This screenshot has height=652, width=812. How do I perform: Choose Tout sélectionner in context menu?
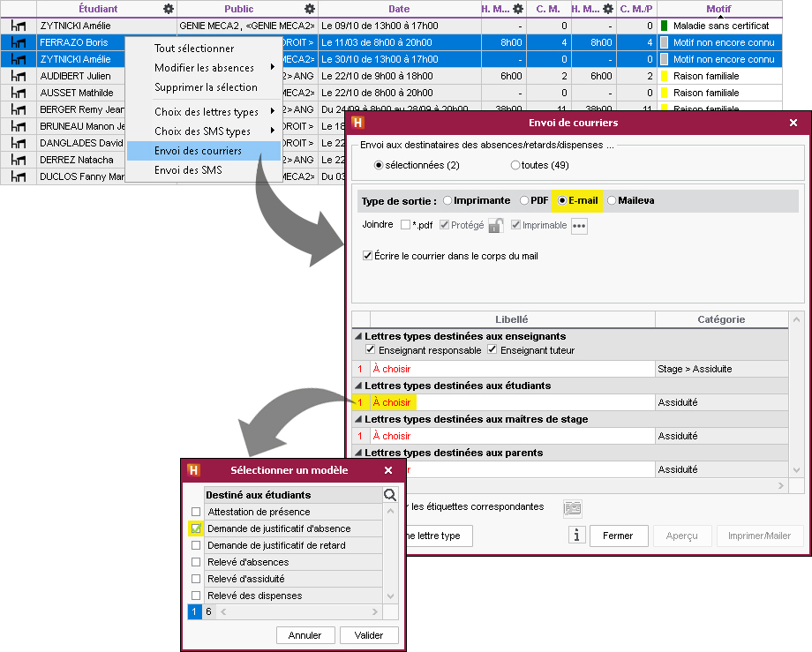click(x=193, y=49)
